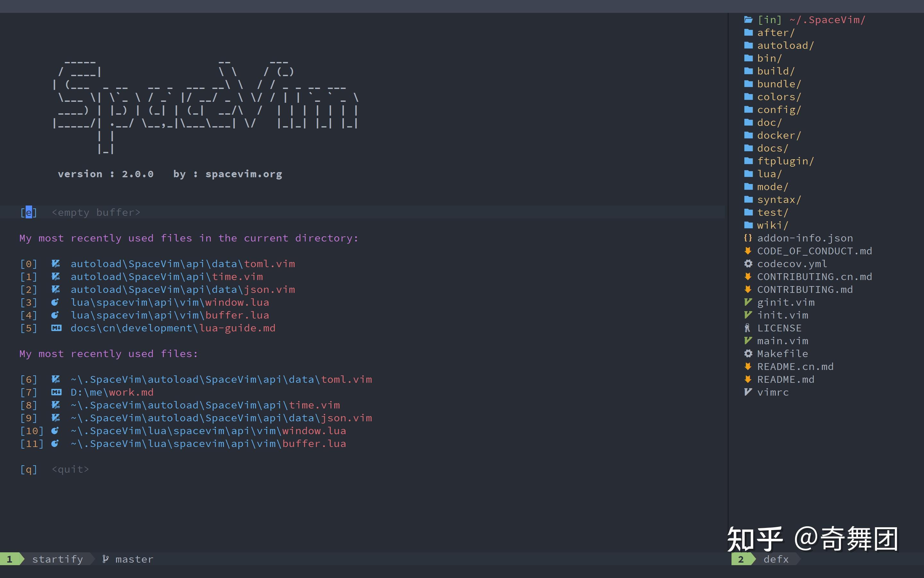
Task: Click the 'files in the current directory:' header
Action: (x=260, y=238)
